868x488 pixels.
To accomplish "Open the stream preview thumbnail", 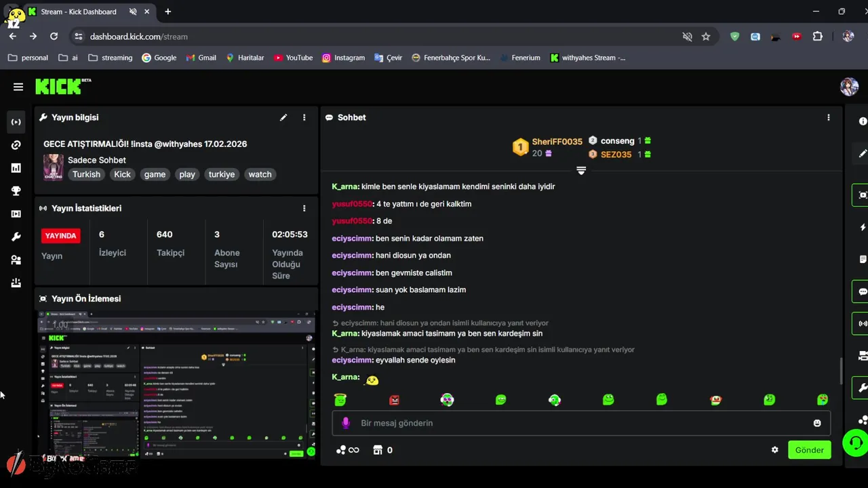I will click(176, 384).
